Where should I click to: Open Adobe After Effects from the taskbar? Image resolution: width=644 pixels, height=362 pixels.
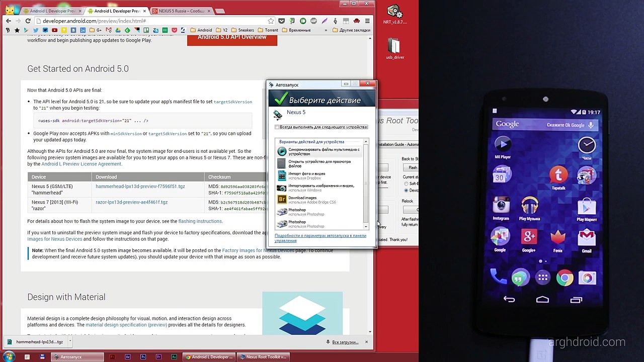(x=128, y=357)
